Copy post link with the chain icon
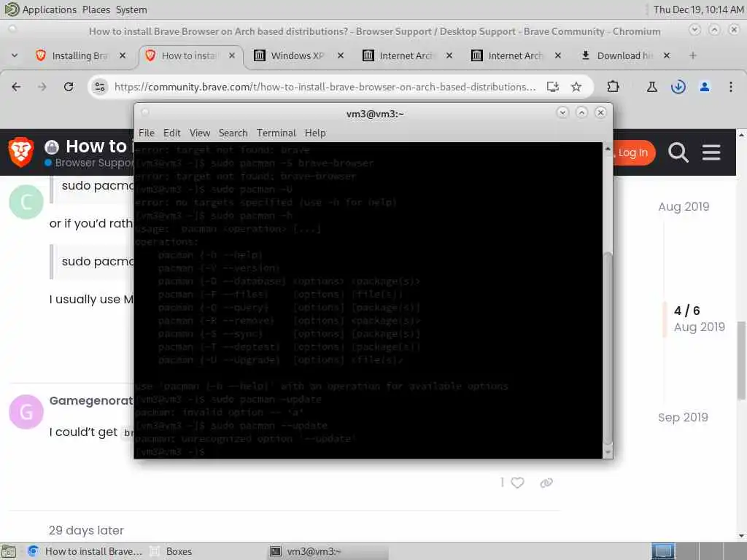The image size is (747, 560). pos(546,483)
